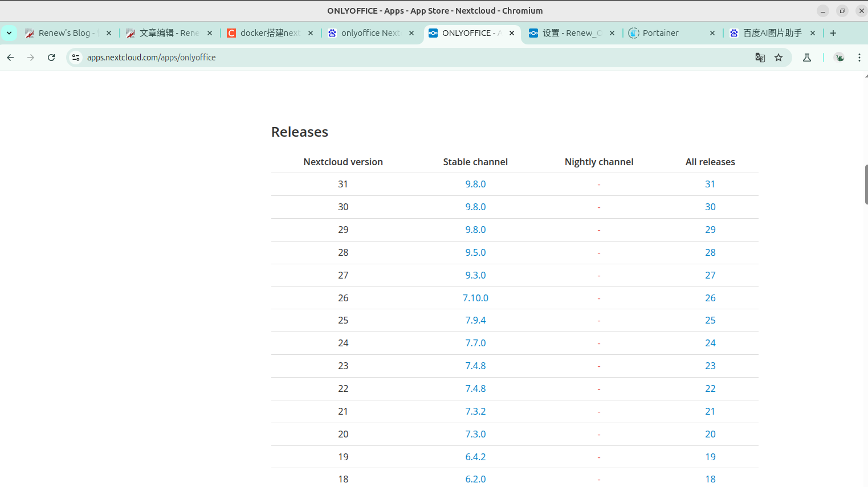This screenshot has height=487, width=868.
Task: Open stable release 9.8.0 for Nextcloud 30
Action: 475,207
